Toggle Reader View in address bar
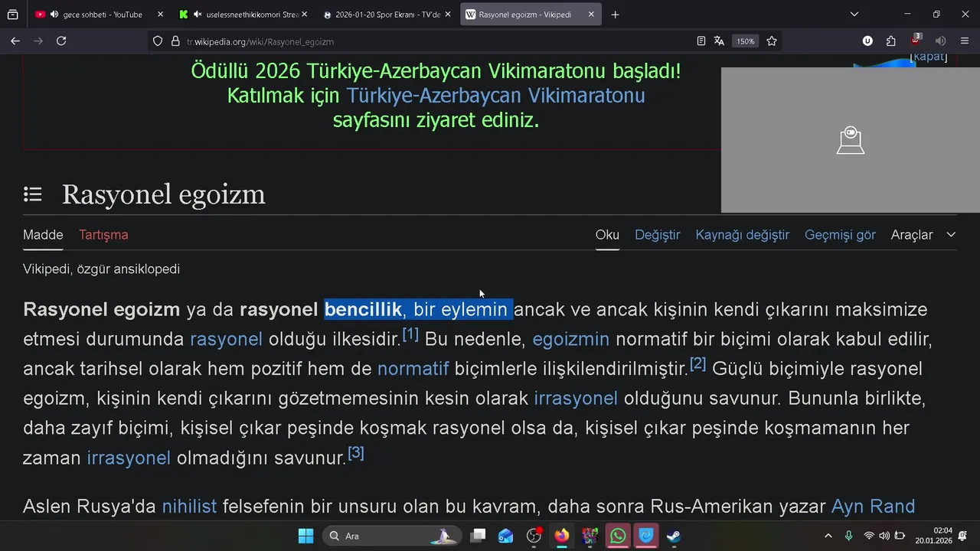980x551 pixels. 701,41
